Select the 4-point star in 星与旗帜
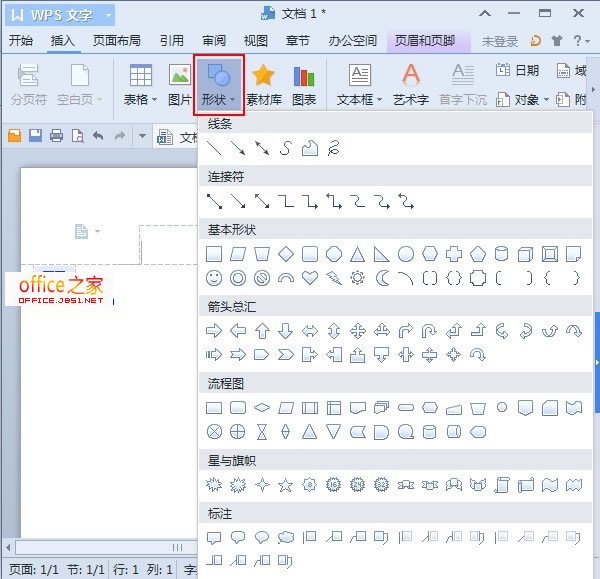This screenshot has height=579, width=600. coord(262,485)
